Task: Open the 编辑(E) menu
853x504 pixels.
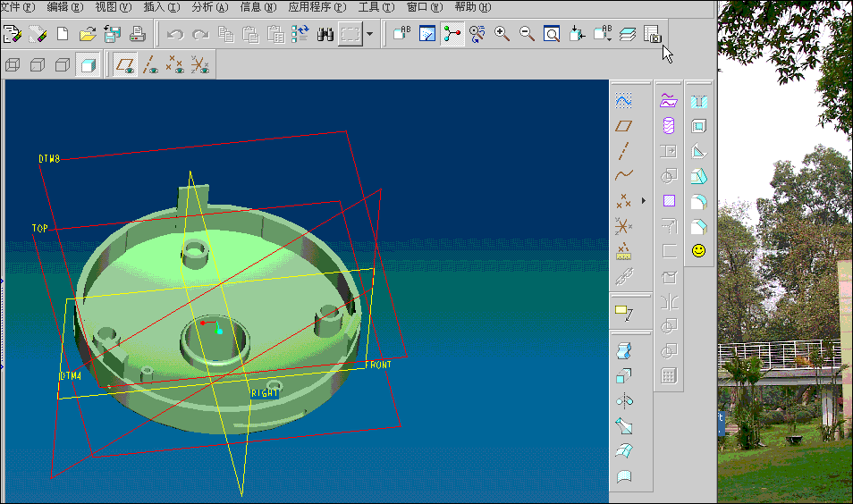Action: tap(65, 7)
